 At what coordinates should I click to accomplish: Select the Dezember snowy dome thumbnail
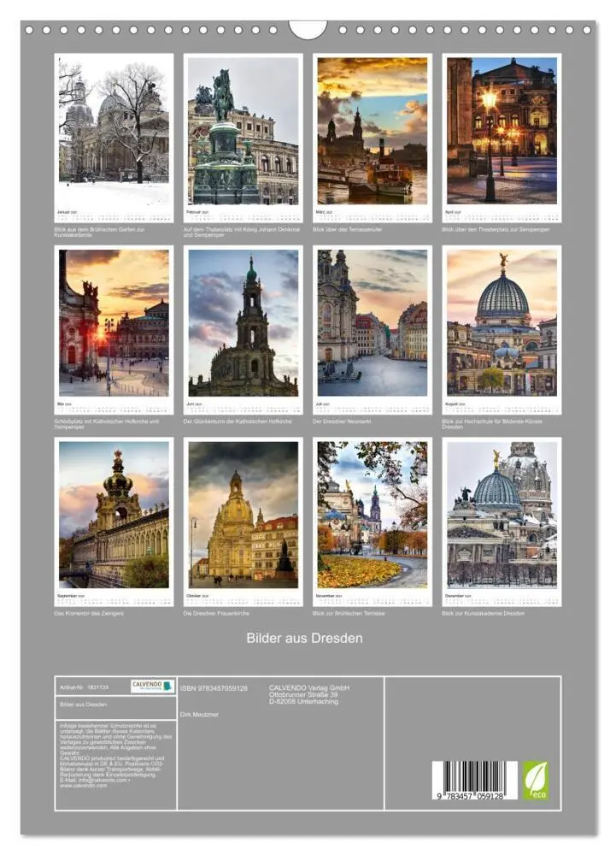click(502, 522)
